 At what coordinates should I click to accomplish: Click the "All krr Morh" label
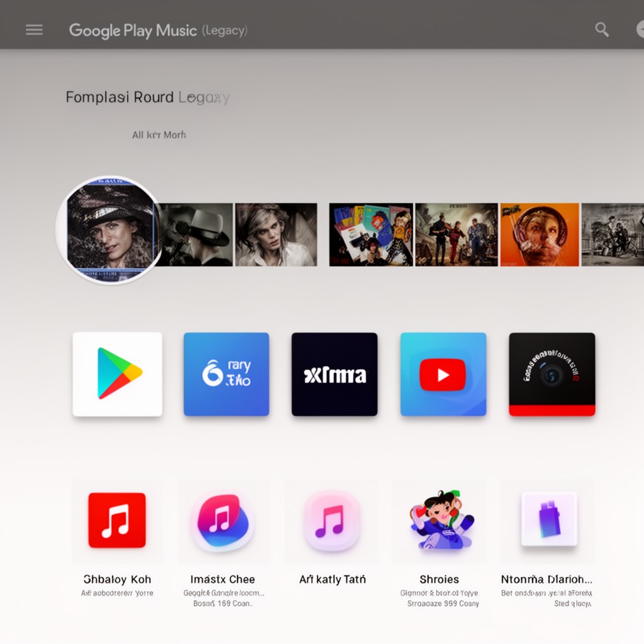coord(159,135)
